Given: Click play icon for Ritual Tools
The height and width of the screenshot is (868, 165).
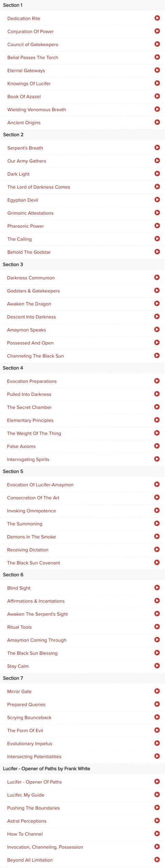Looking at the screenshot, I should pyautogui.click(x=157, y=627).
